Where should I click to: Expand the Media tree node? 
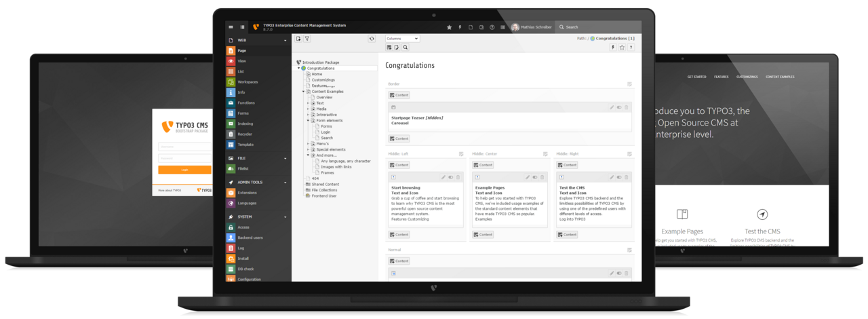click(x=308, y=109)
